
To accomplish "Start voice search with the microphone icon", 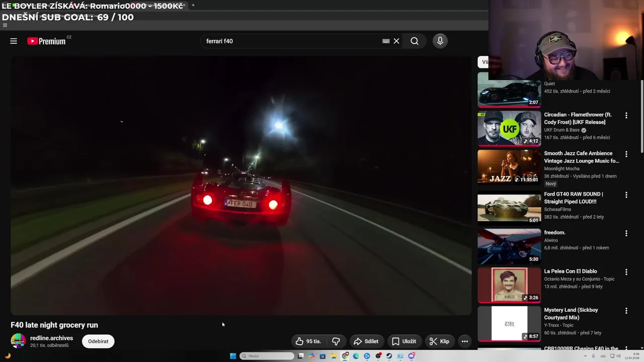I will (x=440, y=41).
